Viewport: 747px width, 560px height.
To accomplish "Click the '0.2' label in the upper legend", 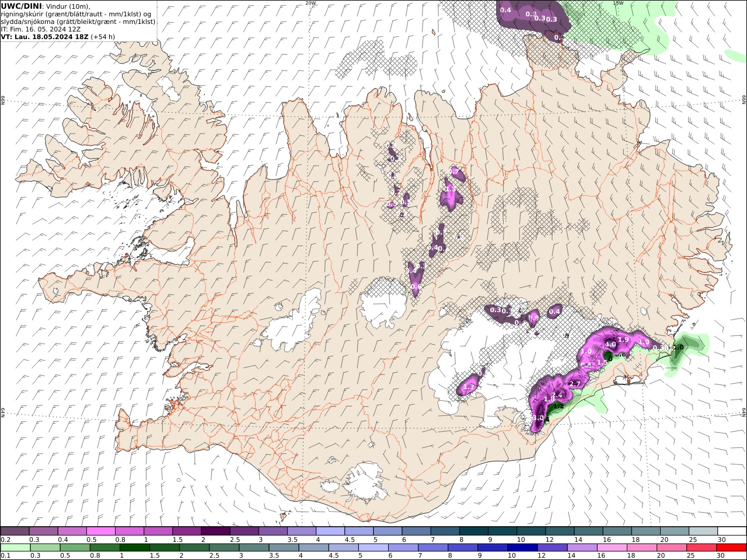I will [x=5, y=540].
